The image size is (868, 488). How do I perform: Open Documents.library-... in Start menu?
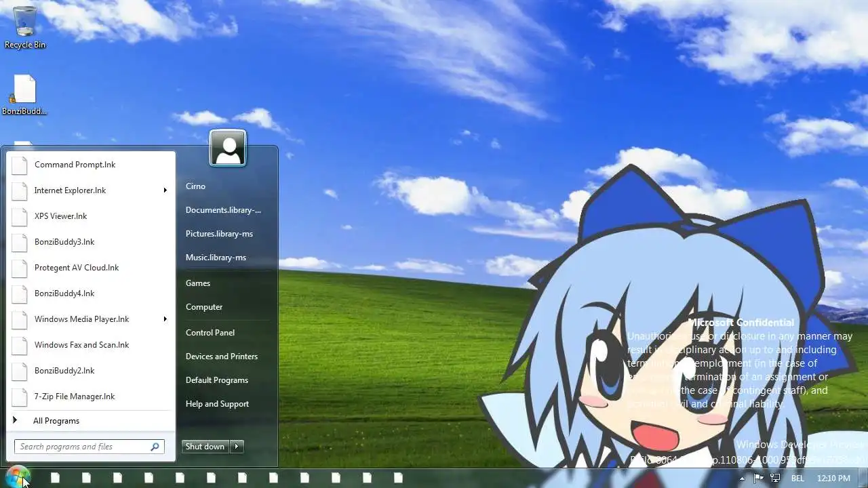tap(227, 210)
